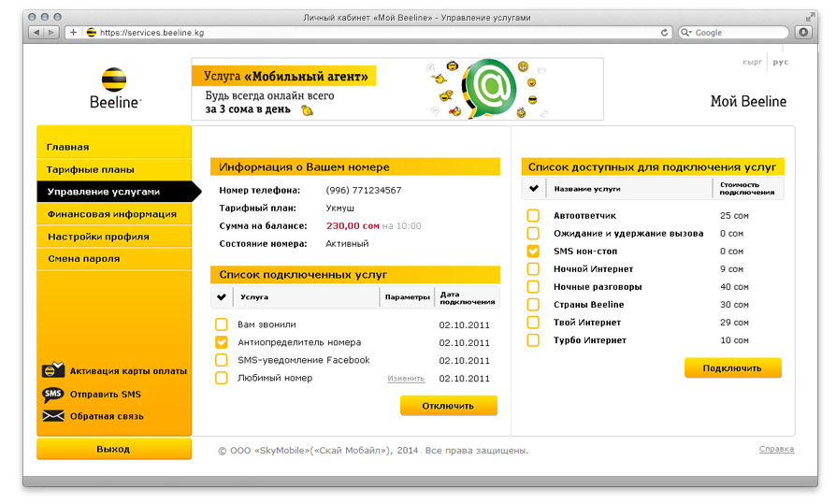This screenshot has width=836, height=504.
Task: Check the Турбо Интернет checkbox
Action: (533, 339)
